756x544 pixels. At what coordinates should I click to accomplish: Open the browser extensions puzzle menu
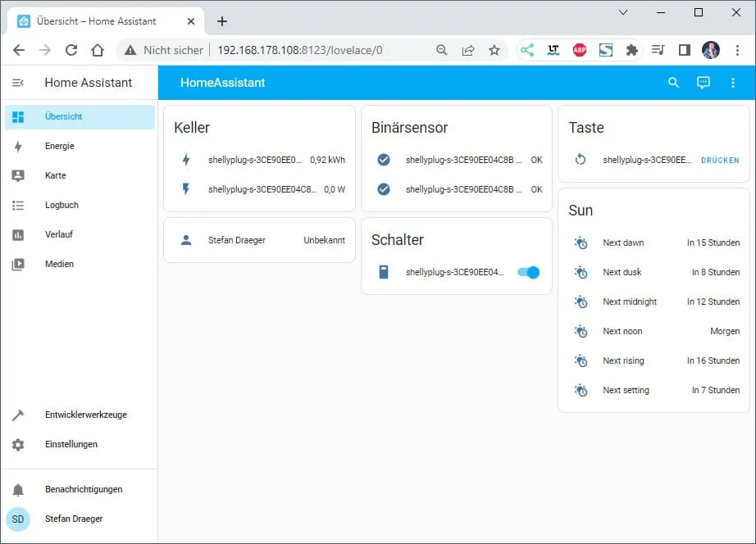(631, 50)
